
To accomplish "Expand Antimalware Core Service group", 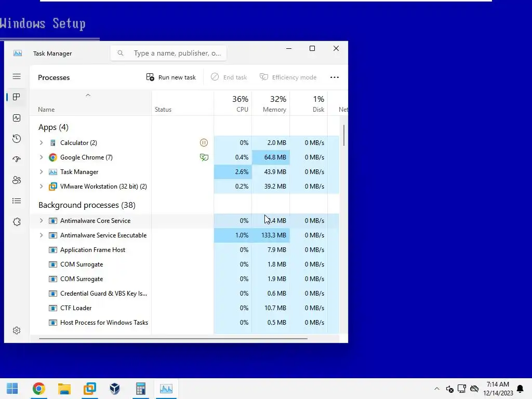I will [42, 220].
